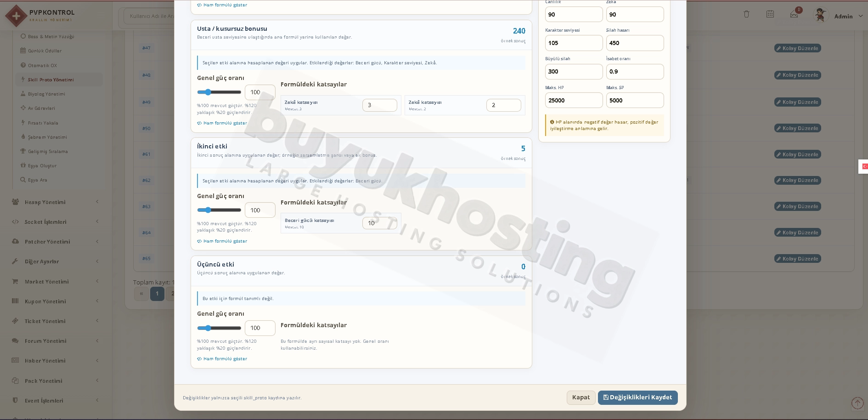
Task: Click the PVPKONTROL logo
Action: 39,16
